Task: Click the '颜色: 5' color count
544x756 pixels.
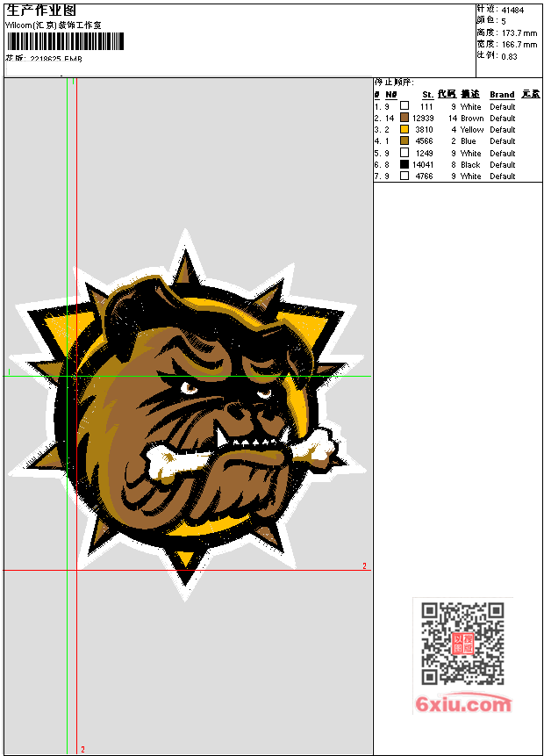Action: click(491, 21)
